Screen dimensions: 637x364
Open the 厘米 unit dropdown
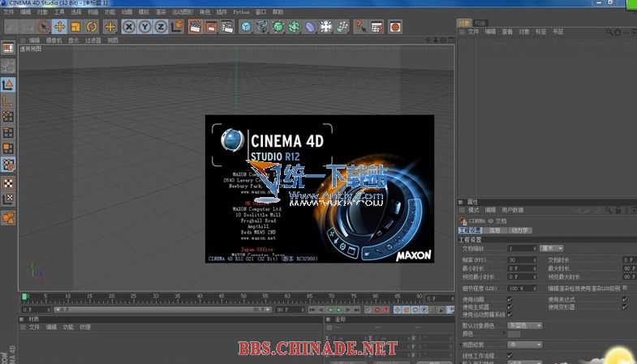point(552,248)
